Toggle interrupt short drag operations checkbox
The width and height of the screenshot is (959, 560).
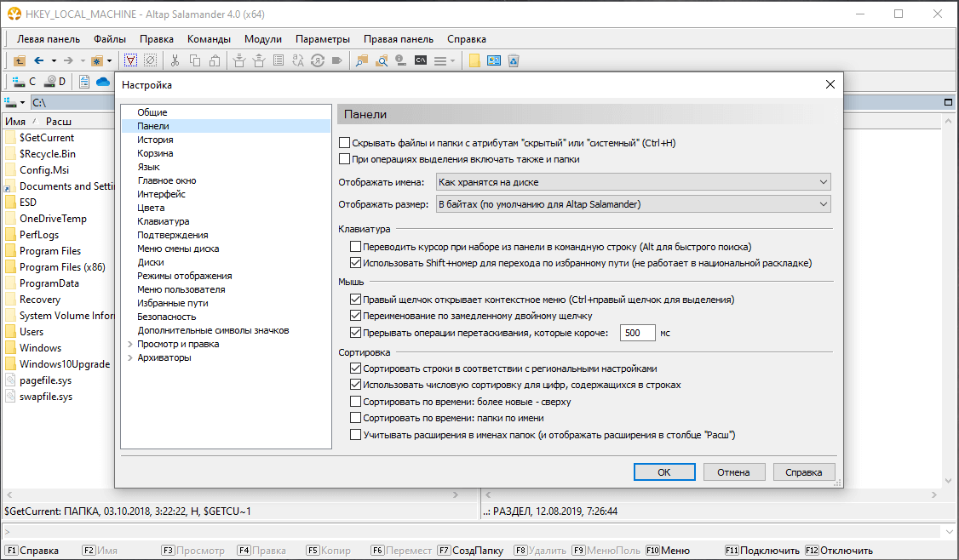tap(355, 333)
